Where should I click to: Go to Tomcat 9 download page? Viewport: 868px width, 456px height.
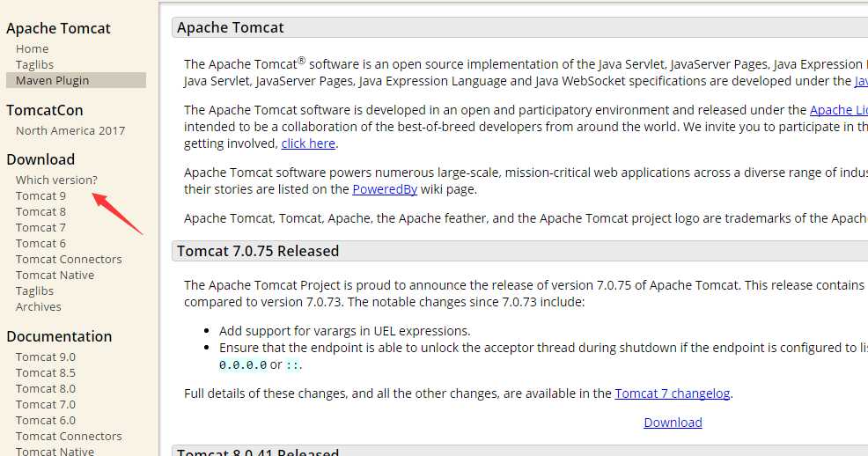(40, 196)
